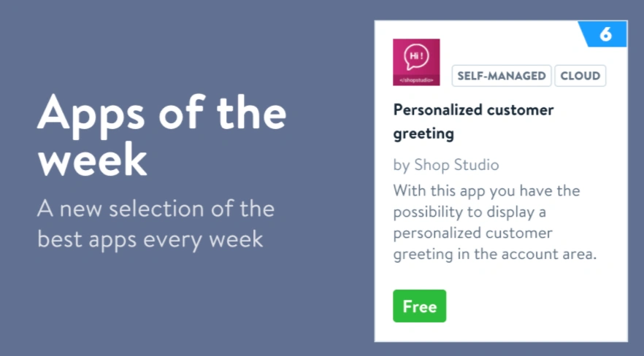Select the SELF-MANAGED badge
This screenshot has height=356, width=644.
pos(502,76)
